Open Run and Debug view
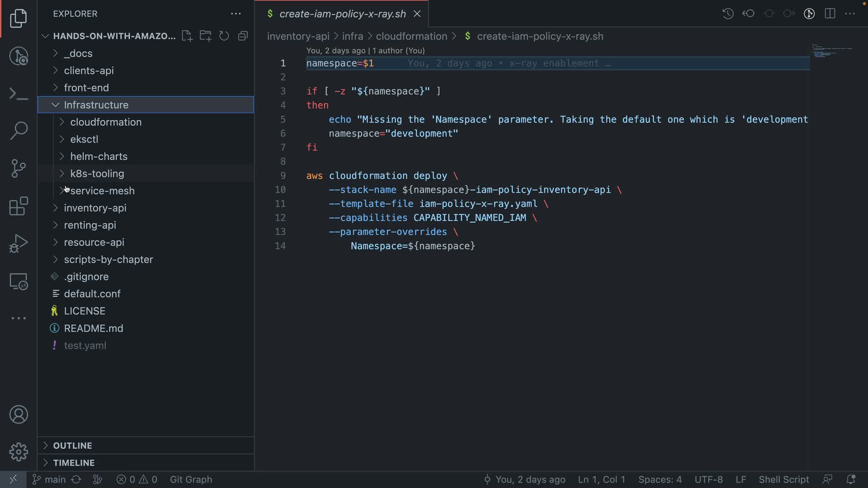The width and height of the screenshot is (868, 488). pos(19,244)
